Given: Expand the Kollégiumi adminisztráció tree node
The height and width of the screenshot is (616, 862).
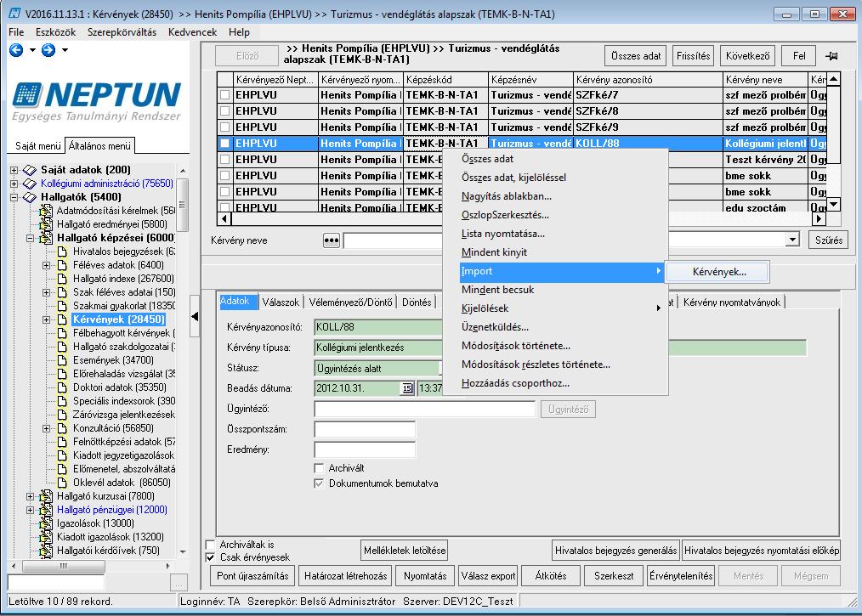Looking at the screenshot, I should 14,184.
